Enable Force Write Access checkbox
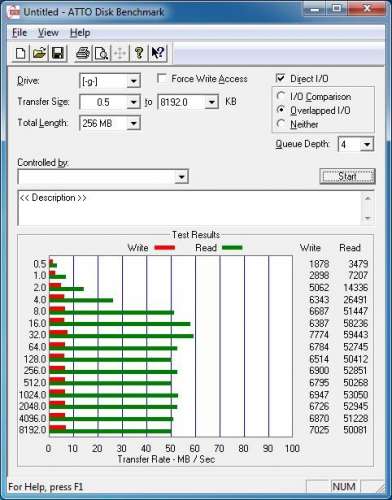Screen dimensions: 392x500 [x=162, y=79]
